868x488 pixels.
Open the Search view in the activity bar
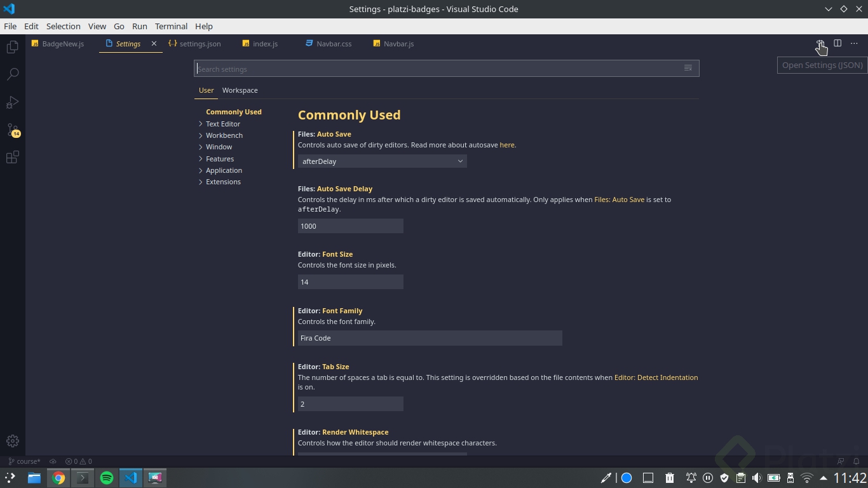12,74
